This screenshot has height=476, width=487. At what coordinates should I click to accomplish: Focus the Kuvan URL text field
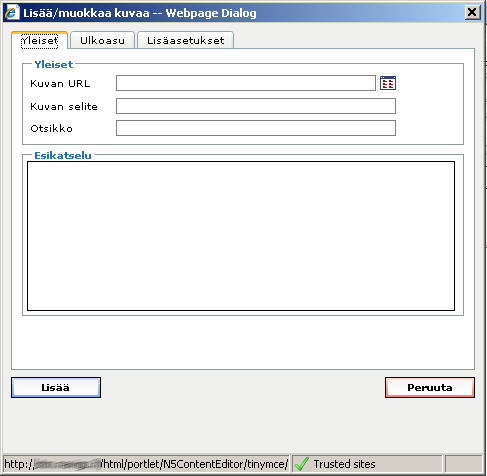tap(246, 83)
